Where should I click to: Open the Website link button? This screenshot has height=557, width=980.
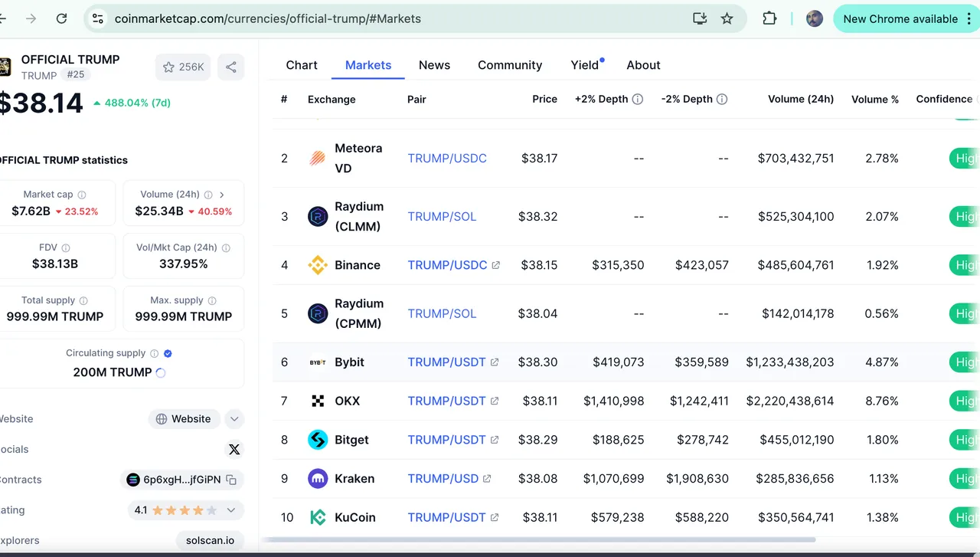point(184,419)
